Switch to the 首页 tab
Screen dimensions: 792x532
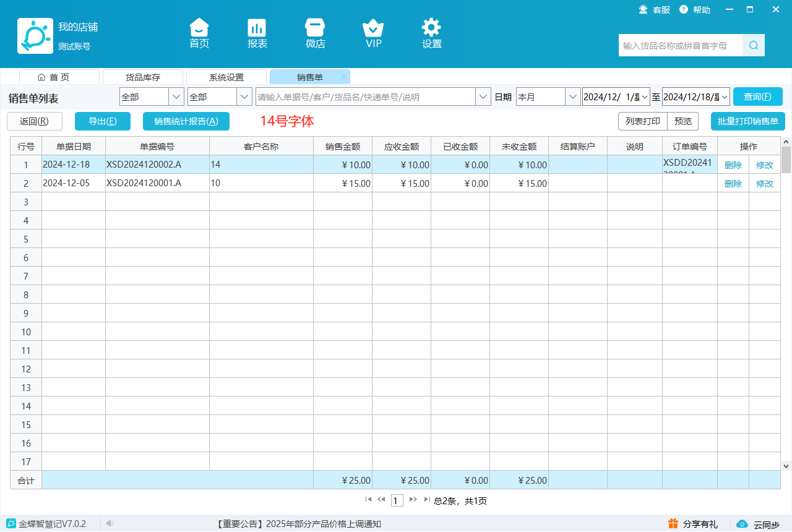[59, 77]
